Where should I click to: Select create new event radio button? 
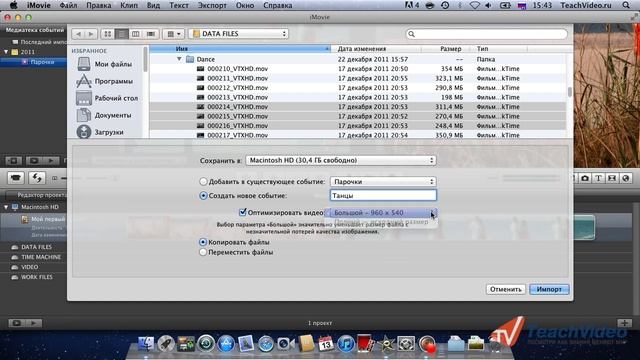click(203, 196)
